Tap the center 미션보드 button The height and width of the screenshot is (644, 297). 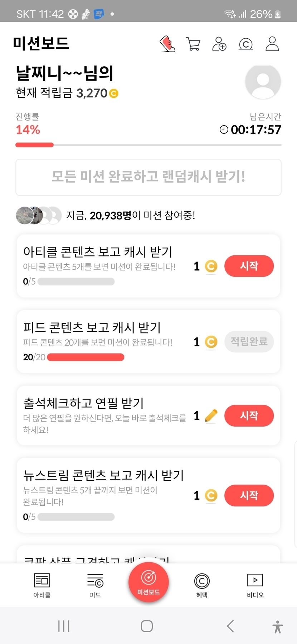click(148, 582)
